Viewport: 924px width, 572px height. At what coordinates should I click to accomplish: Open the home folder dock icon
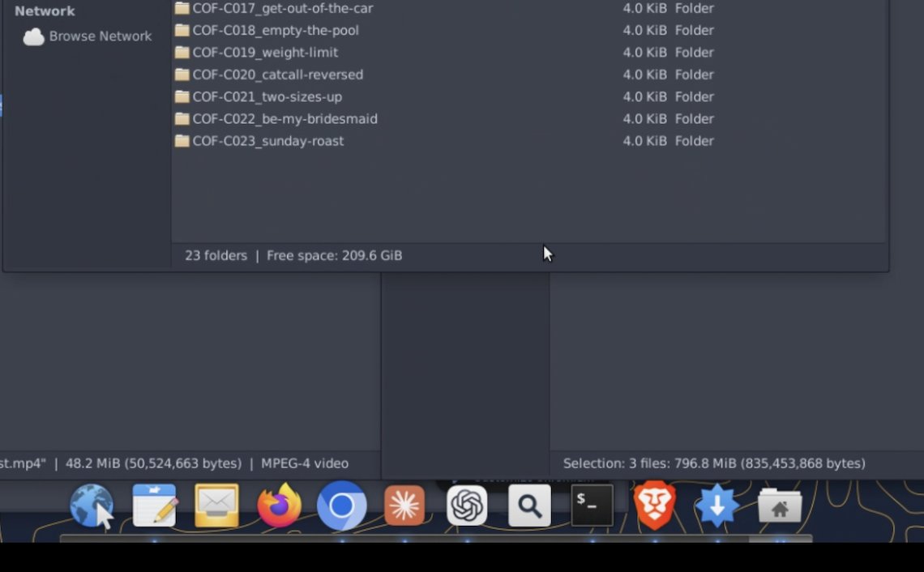click(780, 506)
